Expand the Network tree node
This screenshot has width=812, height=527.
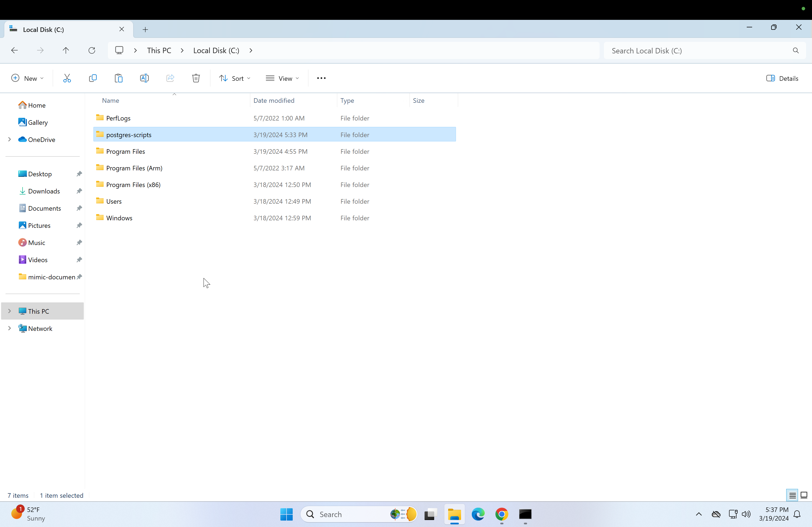pyautogui.click(x=10, y=328)
